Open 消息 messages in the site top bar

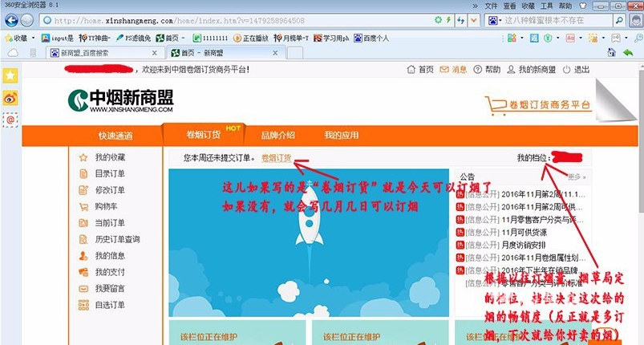coord(453,70)
